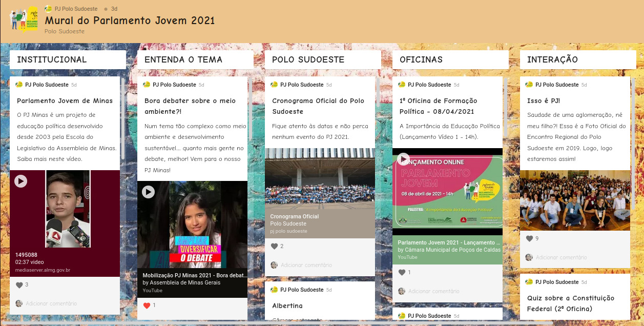Add comment on Cronograma Oficial post
This screenshot has width=644, height=326.
[x=306, y=265]
